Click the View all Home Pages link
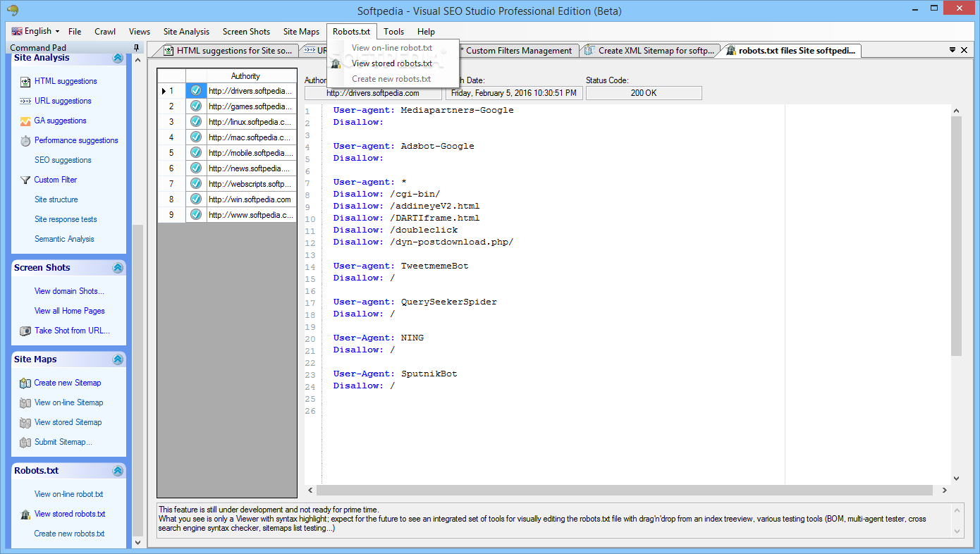Screen dimensions: 980x554 [70, 311]
